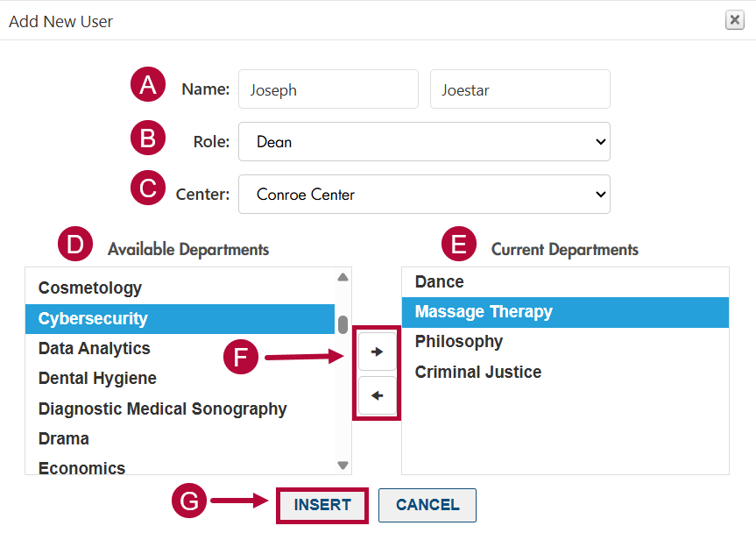Click the last name field with Joestar
This screenshot has height=540, width=756.
tap(519, 89)
